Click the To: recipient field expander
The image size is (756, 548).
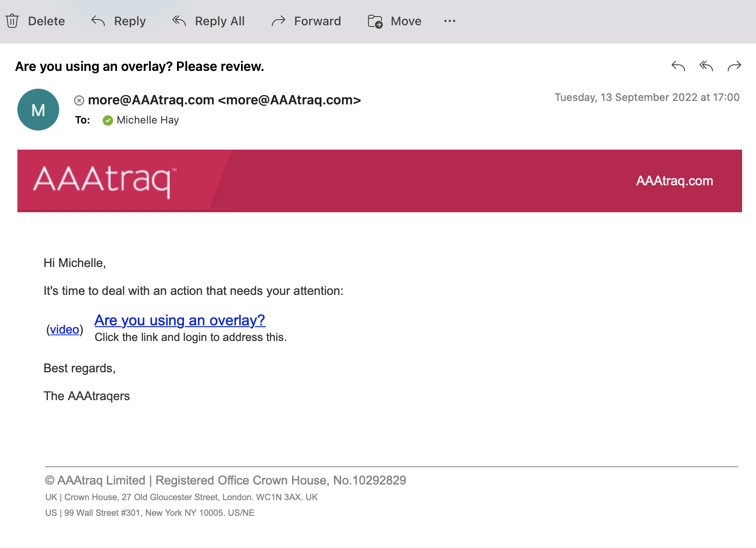point(82,120)
